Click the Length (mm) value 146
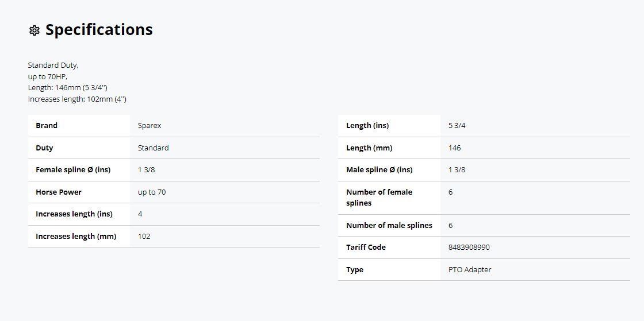 (x=455, y=148)
